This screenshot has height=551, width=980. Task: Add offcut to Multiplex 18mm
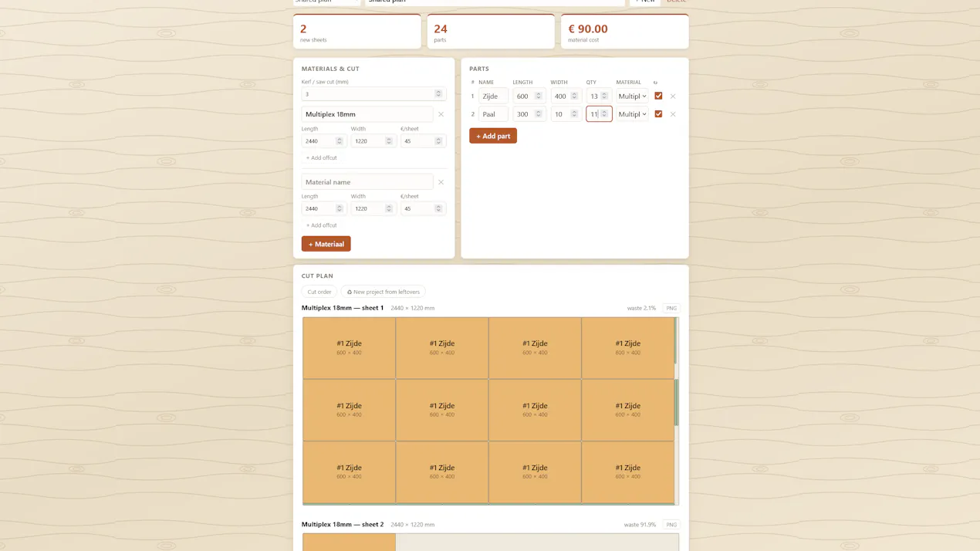click(321, 157)
